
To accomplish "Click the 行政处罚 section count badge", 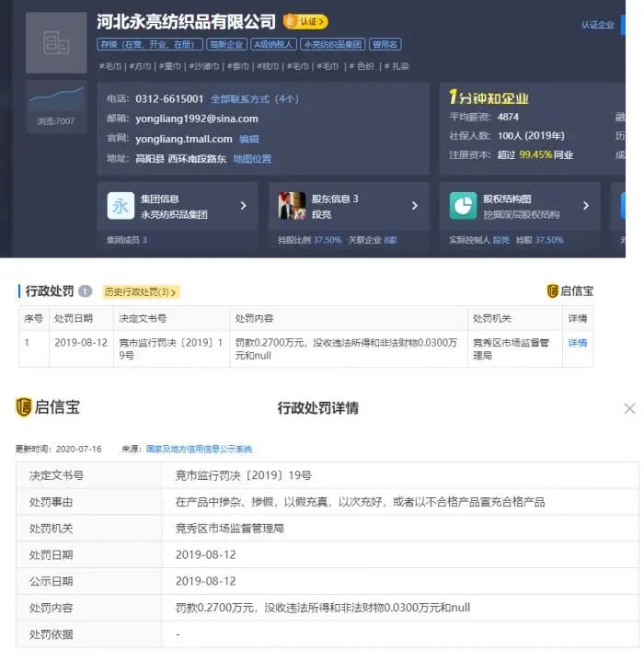I will point(86,291).
